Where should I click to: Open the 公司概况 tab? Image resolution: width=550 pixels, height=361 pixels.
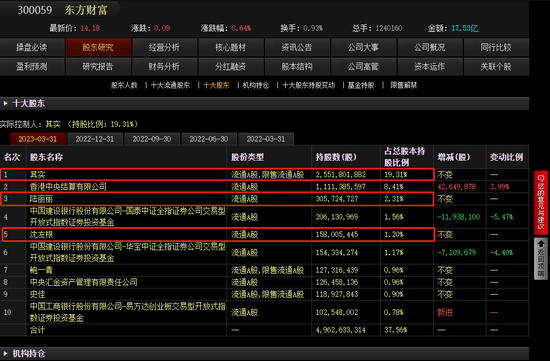[x=430, y=47]
